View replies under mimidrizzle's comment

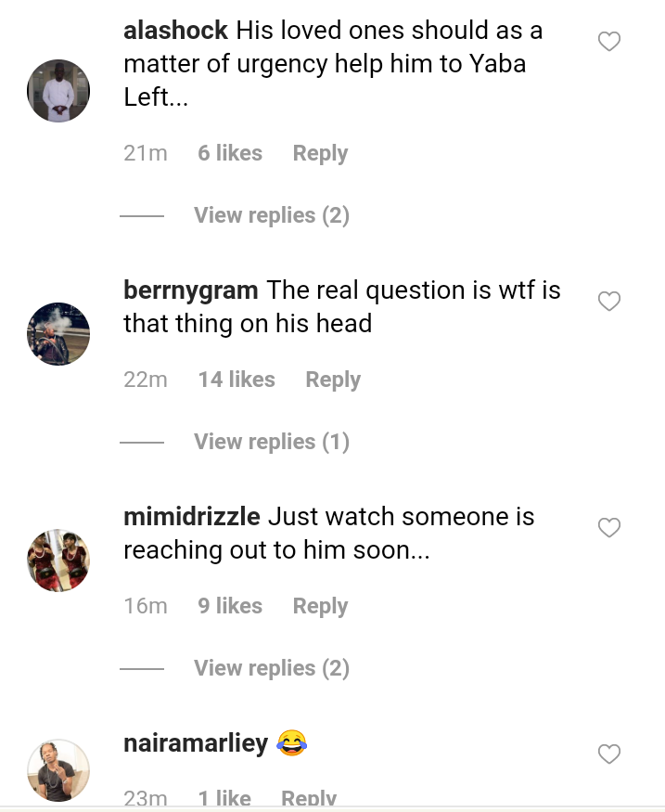coord(271,668)
